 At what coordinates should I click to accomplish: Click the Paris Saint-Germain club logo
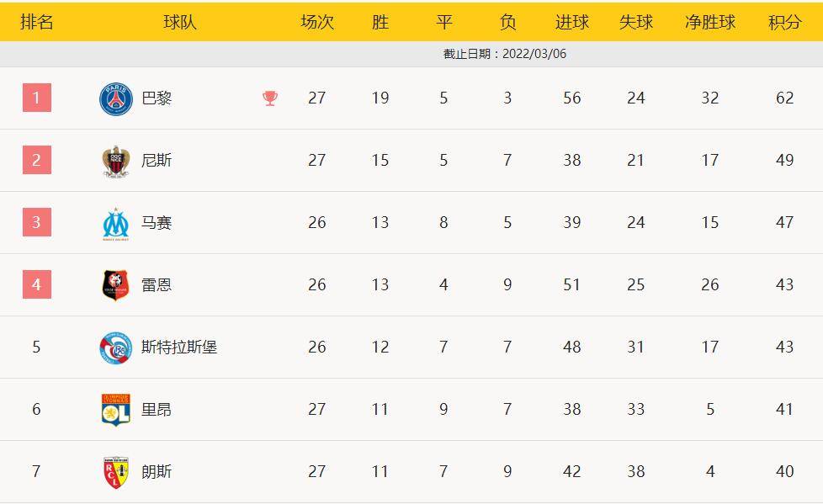(x=116, y=98)
